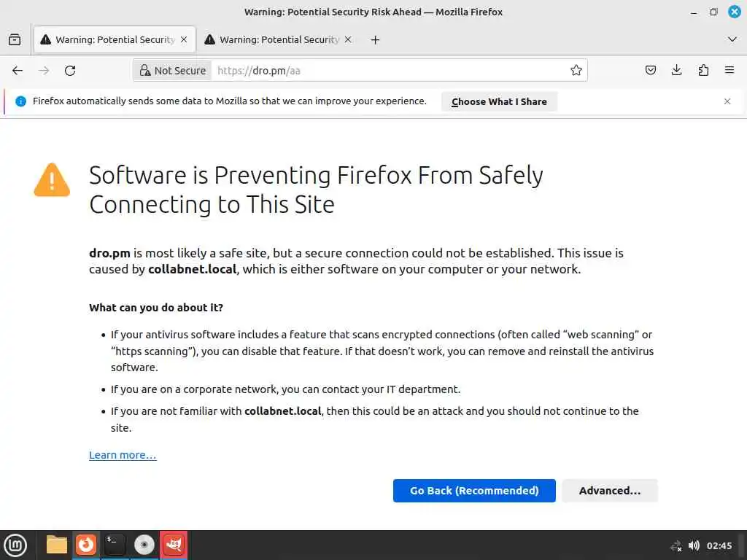Open the Firefox application menu

[729, 71]
